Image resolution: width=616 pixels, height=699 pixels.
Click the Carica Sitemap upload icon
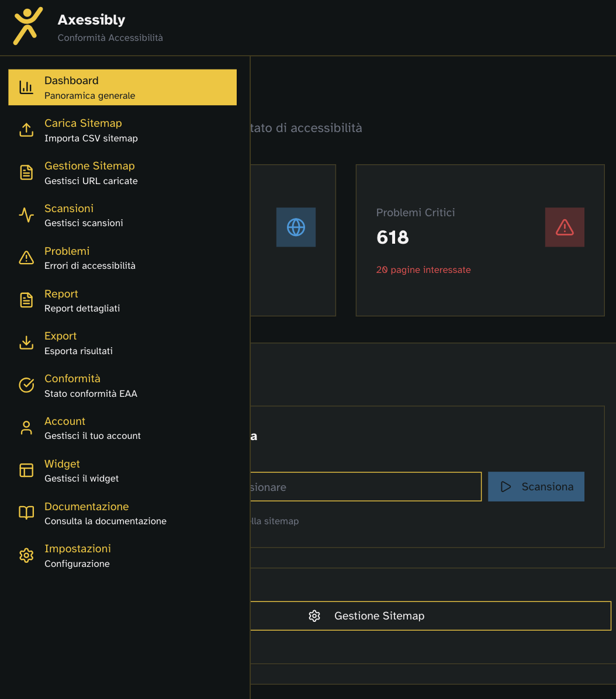click(x=26, y=129)
